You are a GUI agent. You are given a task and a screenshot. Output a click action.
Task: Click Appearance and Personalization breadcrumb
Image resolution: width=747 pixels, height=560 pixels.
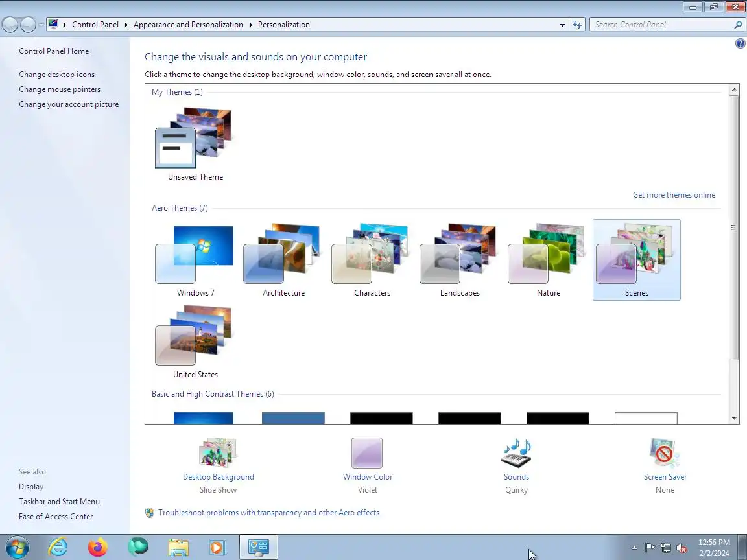(x=188, y=25)
